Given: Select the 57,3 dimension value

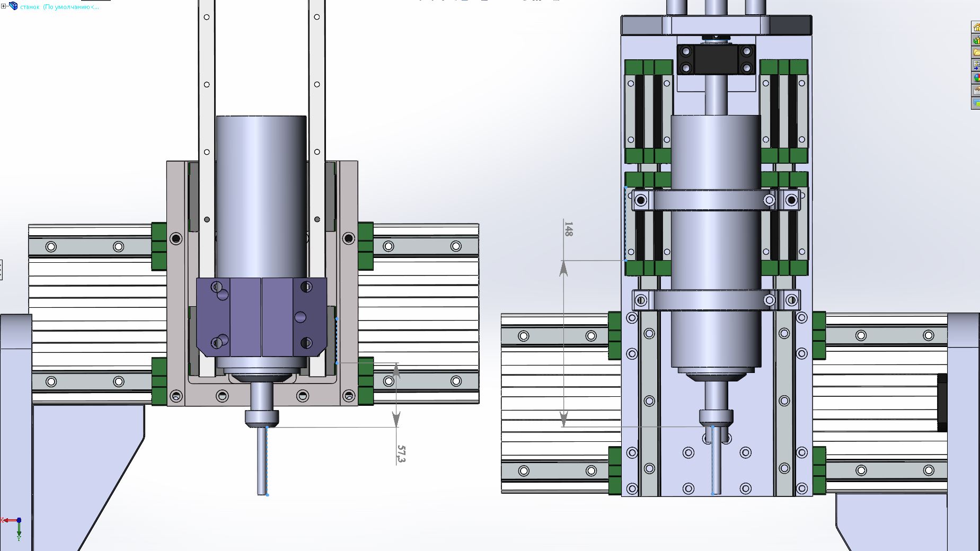Looking at the screenshot, I should [401, 454].
